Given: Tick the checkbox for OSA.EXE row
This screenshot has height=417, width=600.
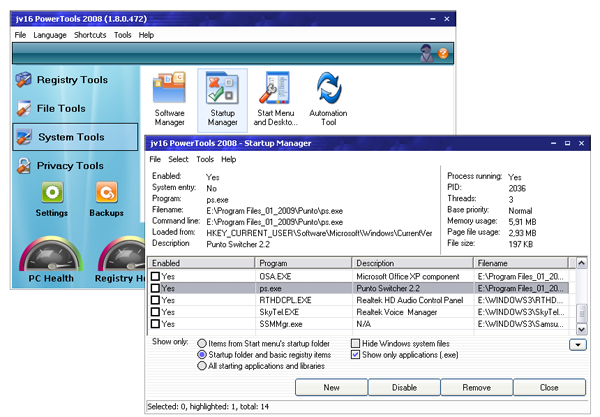Looking at the screenshot, I should click(x=155, y=276).
